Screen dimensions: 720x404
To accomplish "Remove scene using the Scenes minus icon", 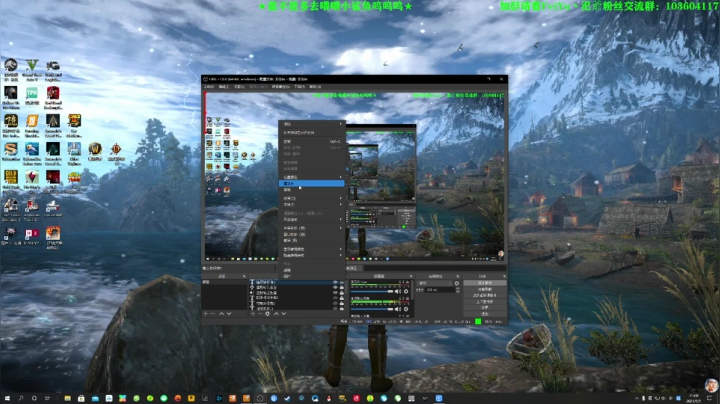I will pos(213,314).
